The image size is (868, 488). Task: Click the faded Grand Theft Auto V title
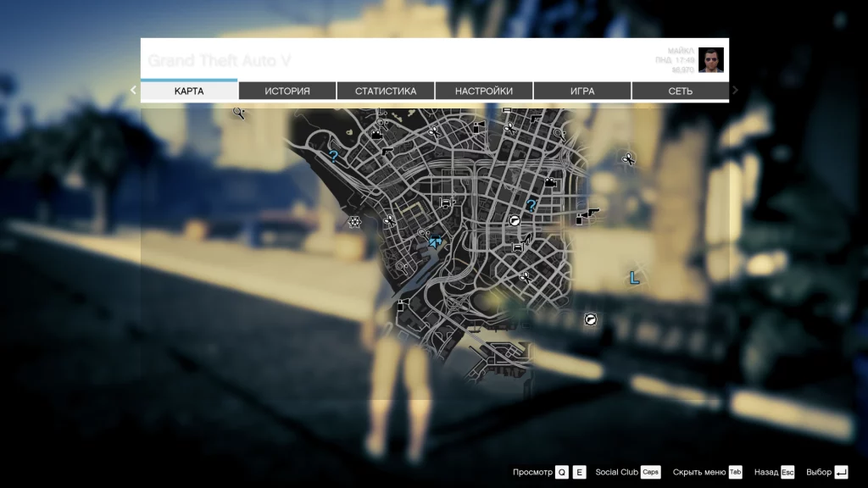point(220,60)
